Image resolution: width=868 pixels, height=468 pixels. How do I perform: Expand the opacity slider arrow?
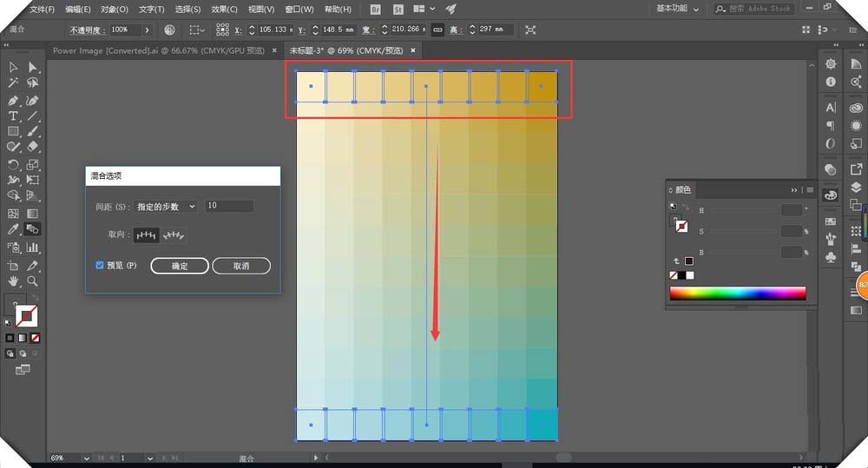click(x=147, y=30)
